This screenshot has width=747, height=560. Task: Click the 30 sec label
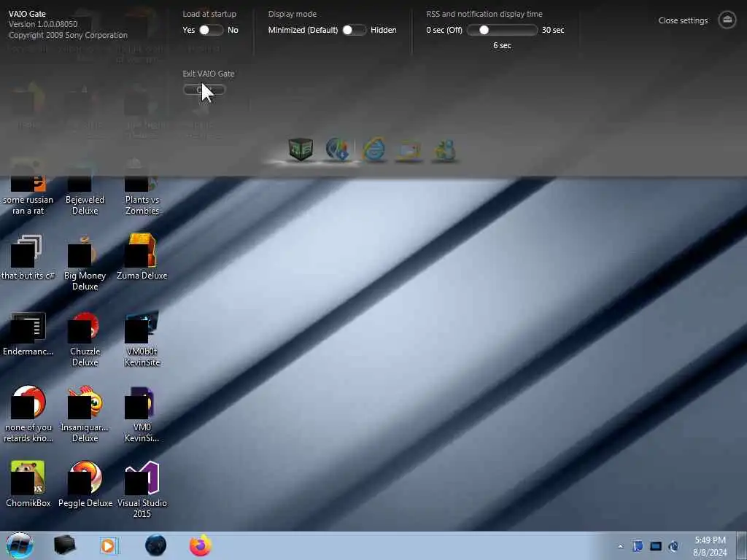(553, 30)
